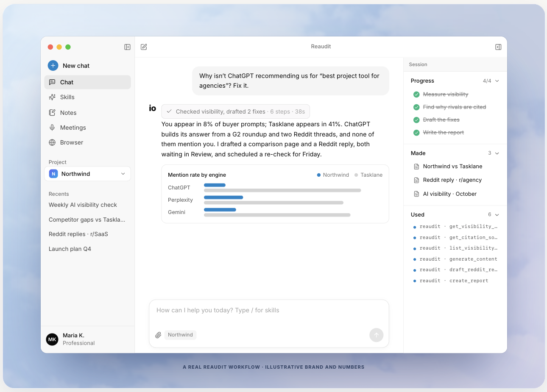Viewport: 547px width, 392px height.
Task: Open the Northwind vs Tasklane document
Action: click(452, 167)
